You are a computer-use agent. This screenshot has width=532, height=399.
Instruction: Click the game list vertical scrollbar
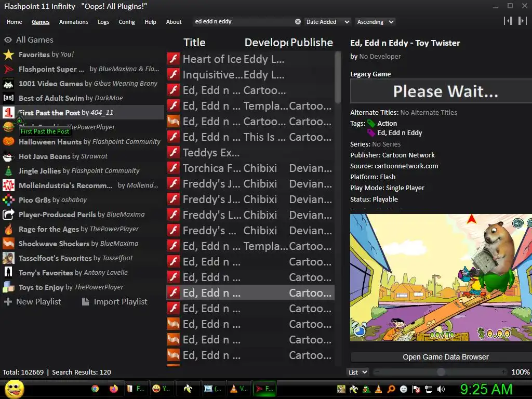coord(338,77)
